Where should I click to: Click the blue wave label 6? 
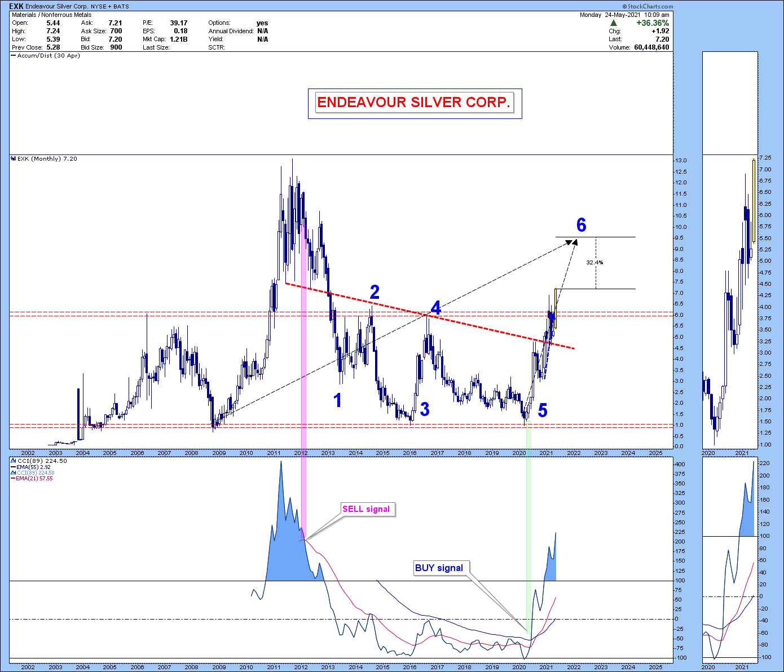(582, 225)
